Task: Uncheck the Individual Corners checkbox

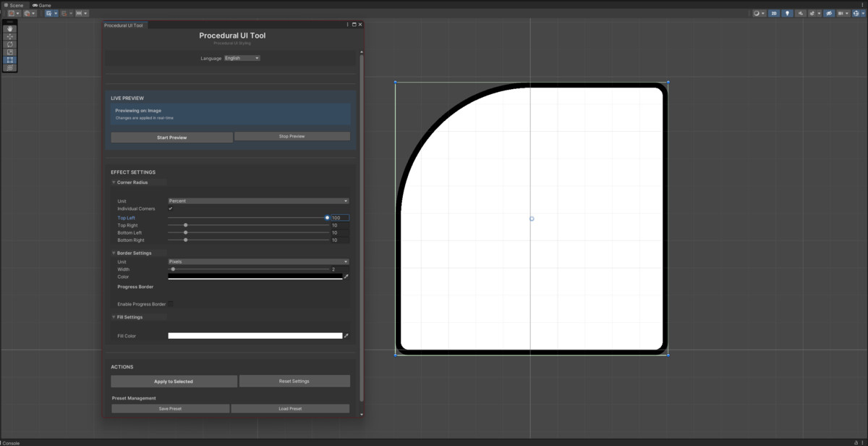Action: point(171,209)
